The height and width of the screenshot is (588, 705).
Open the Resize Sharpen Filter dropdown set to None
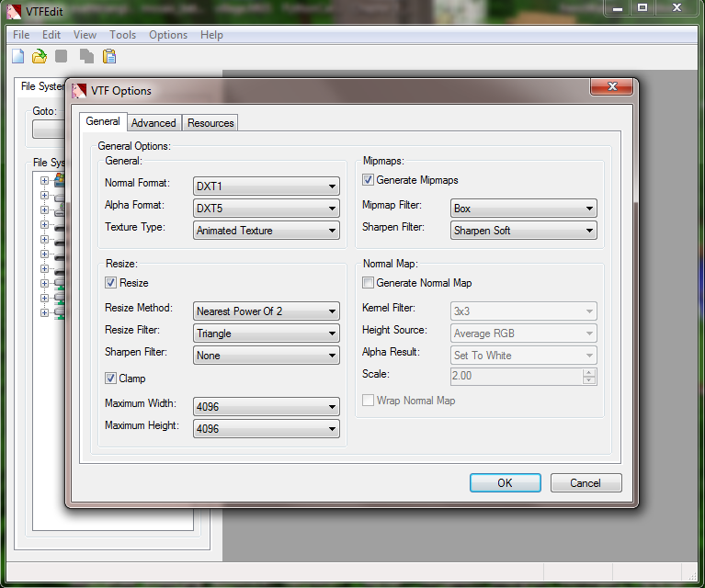point(267,356)
